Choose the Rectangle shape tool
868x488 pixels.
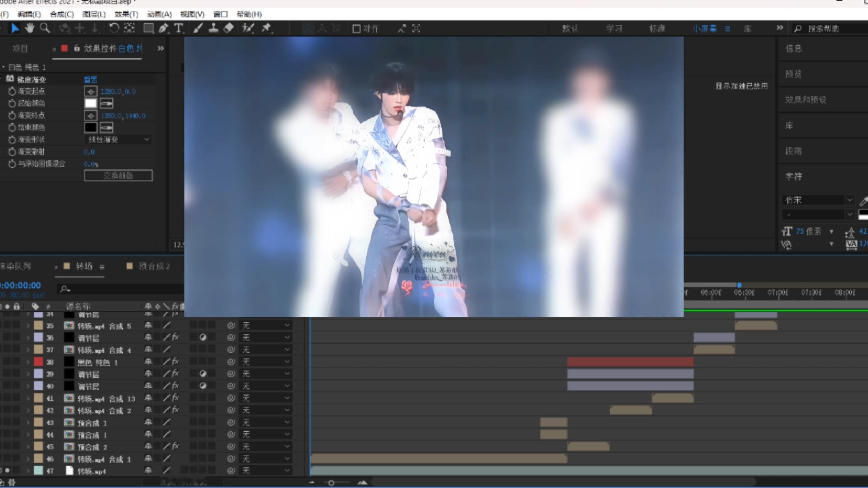(149, 28)
